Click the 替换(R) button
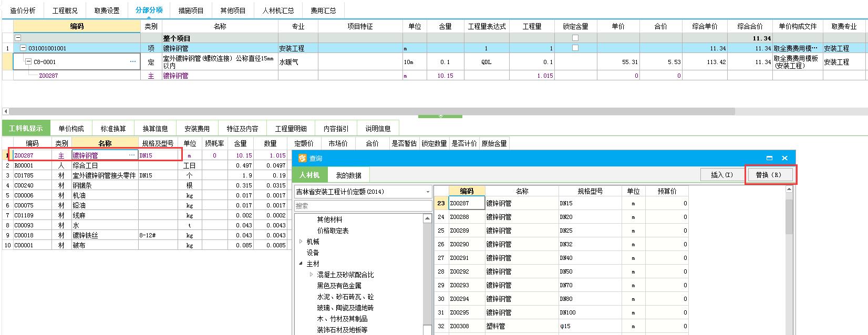This screenshot has width=868, height=335. (x=769, y=175)
